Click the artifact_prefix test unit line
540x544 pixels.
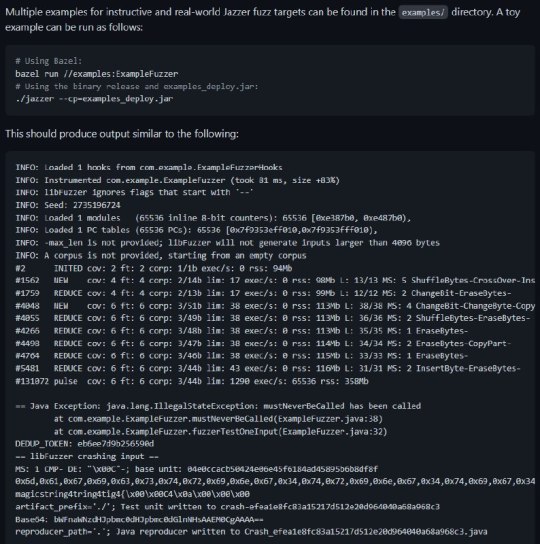click(x=227, y=507)
